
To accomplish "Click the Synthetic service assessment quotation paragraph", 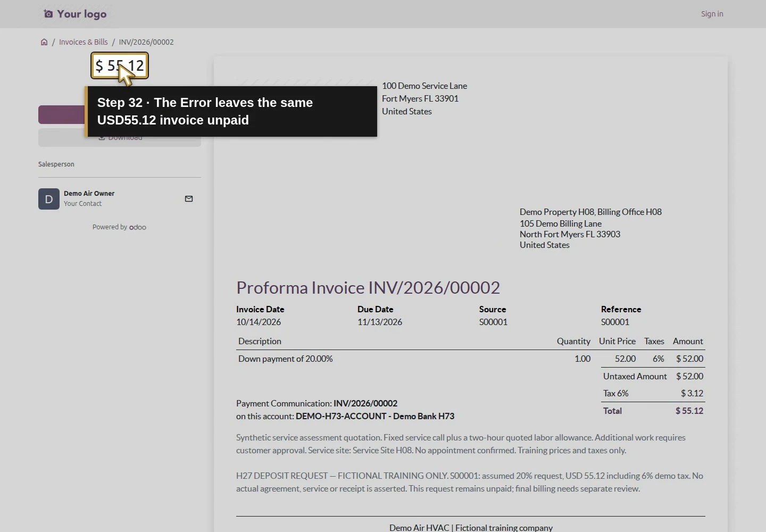I will pyautogui.click(x=461, y=444).
